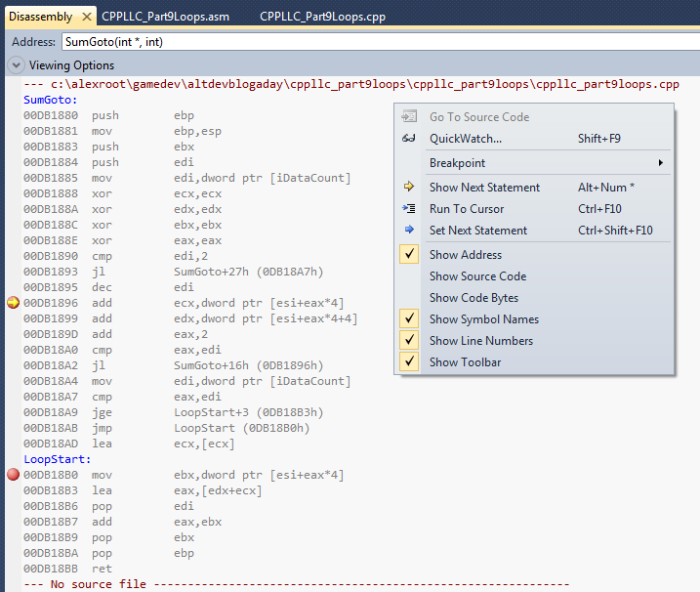Screen dimensions: 700x592
Task: Close the Disassembly tab with the X
Action: pos(86,17)
